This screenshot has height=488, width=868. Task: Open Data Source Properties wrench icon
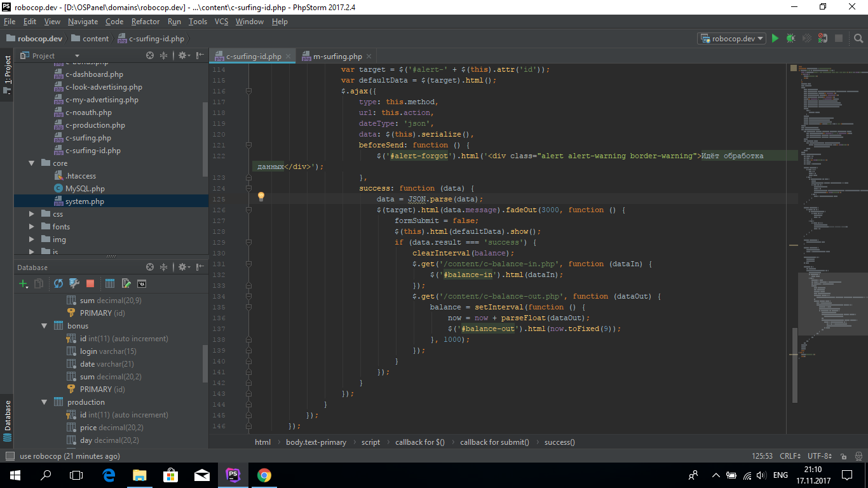pos(74,284)
